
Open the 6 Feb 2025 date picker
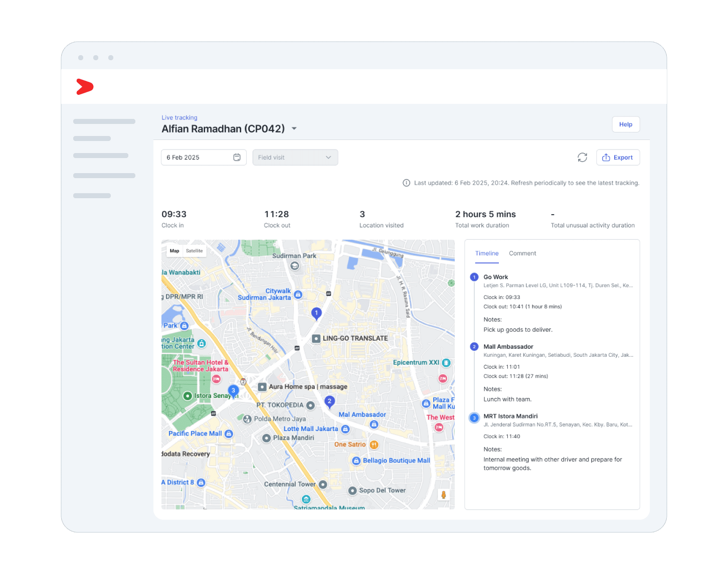[x=198, y=158]
